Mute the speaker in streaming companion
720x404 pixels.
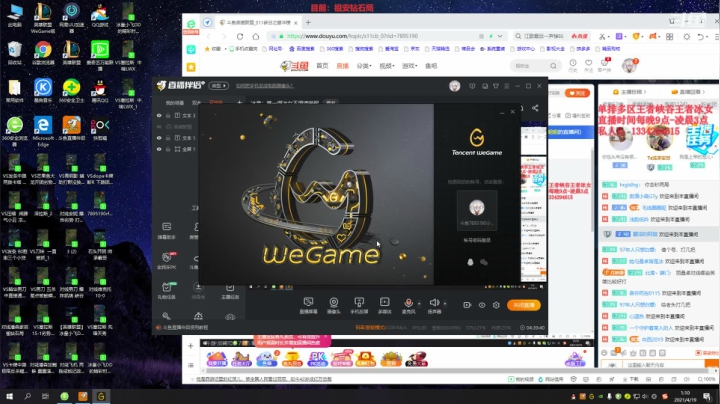click(434, 303)
